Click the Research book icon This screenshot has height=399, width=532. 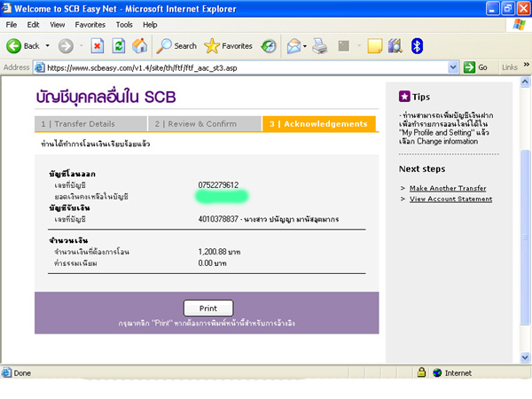tap(395, 46)
